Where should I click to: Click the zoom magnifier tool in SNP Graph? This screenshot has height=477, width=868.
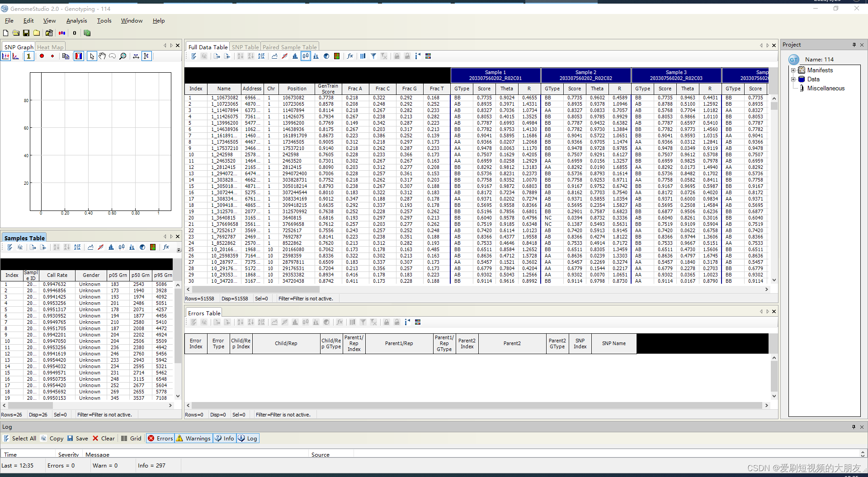pos(123,56)
